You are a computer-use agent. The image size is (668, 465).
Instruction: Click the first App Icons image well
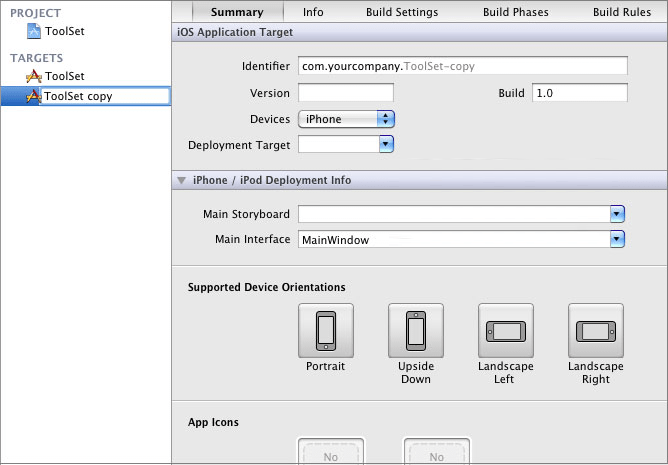[331, 452]
